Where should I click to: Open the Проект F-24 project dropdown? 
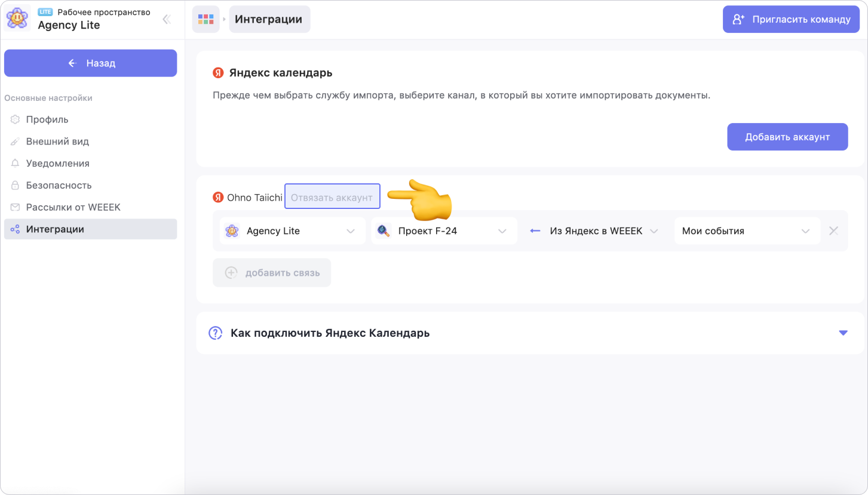444,230
